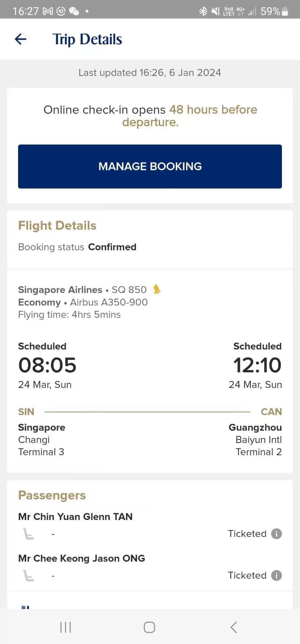Viewport: 300px width, 644px height.
Task: Select the SQ 850 flight number
Action: pyautogui.click(x=129, y=290)
